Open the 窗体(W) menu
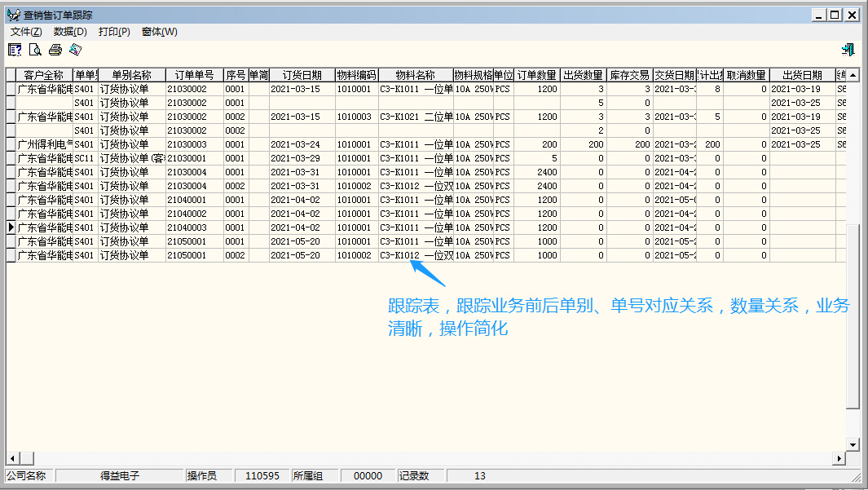 [x=159, y=32]
